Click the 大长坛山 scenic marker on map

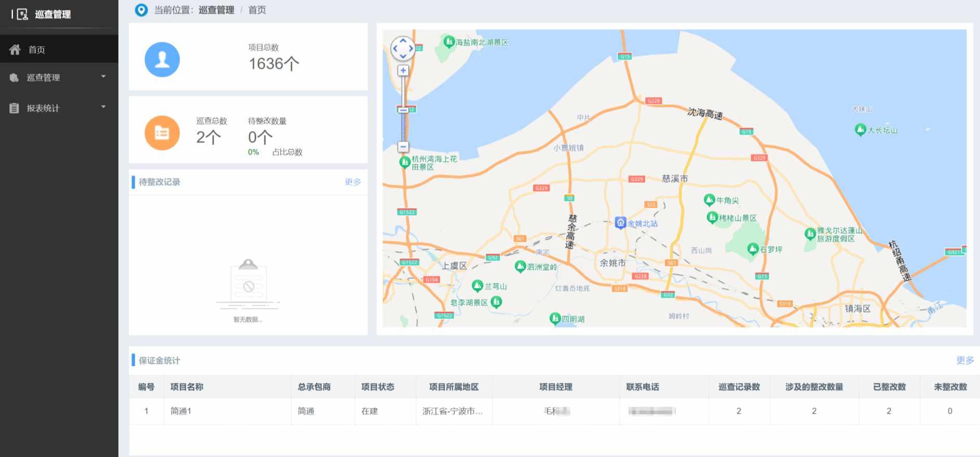860,129
